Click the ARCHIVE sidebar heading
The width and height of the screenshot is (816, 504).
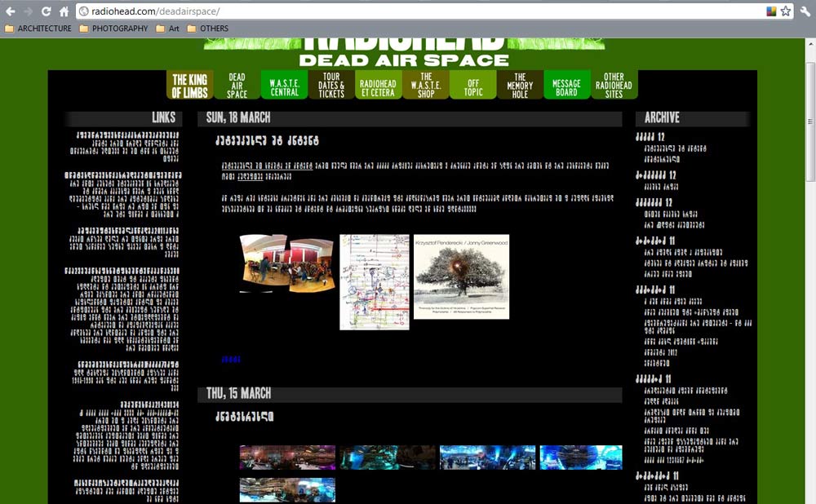pyautogui.click(x=662, y=118)
